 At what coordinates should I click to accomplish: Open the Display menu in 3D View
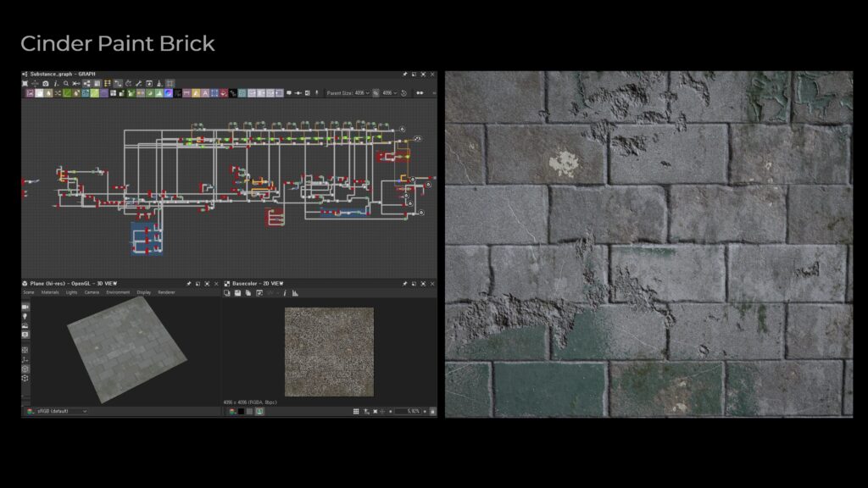pos(144,292)
